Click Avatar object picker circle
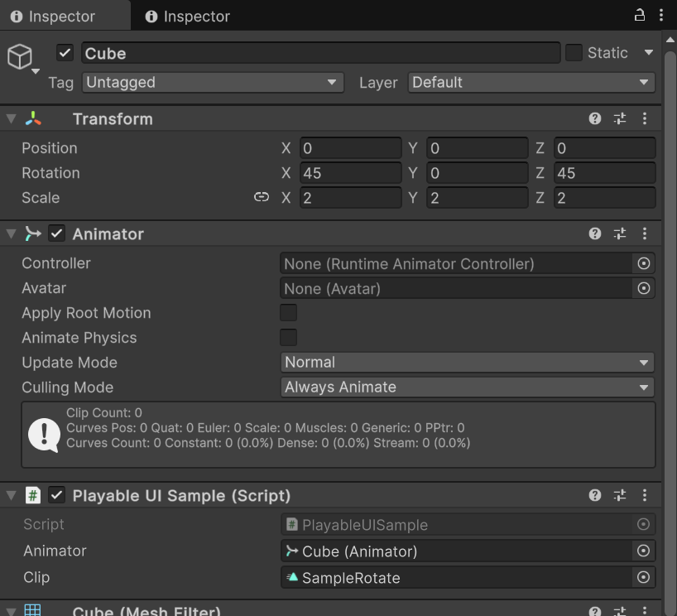The image size is (677, 616). click(643, 288)
